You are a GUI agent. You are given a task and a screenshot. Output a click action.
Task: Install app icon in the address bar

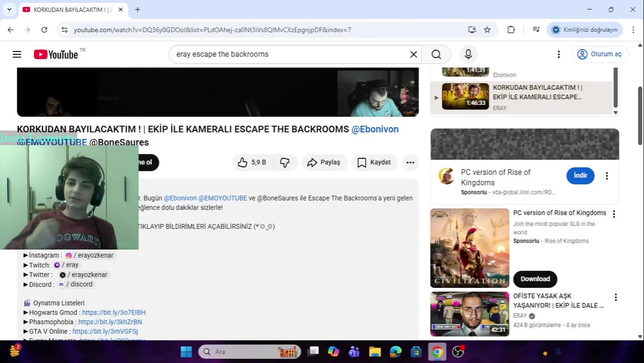472,30
